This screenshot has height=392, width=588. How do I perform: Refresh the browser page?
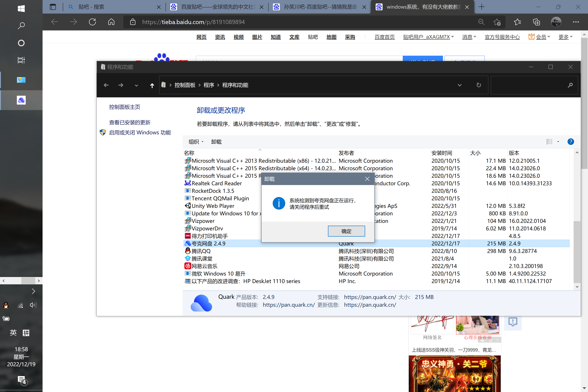pos(92,22)
